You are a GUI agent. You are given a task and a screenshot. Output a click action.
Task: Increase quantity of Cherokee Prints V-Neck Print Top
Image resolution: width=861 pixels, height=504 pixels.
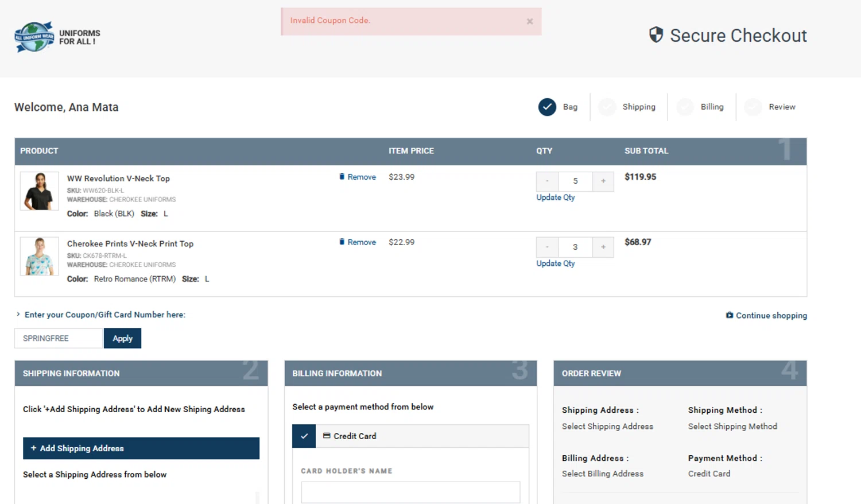(603, 247)
